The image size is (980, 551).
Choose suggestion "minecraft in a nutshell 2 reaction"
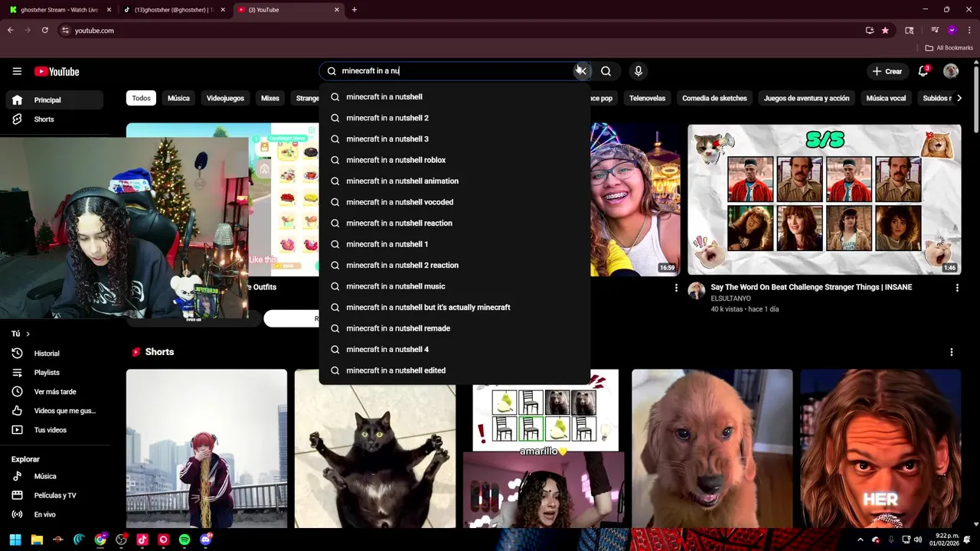coord(455,266)
